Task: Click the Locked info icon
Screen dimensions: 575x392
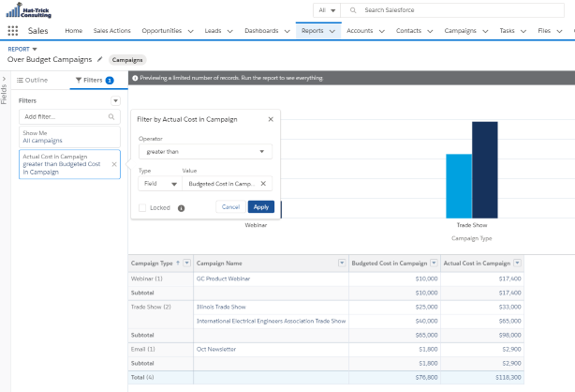Action: point(181,208)
